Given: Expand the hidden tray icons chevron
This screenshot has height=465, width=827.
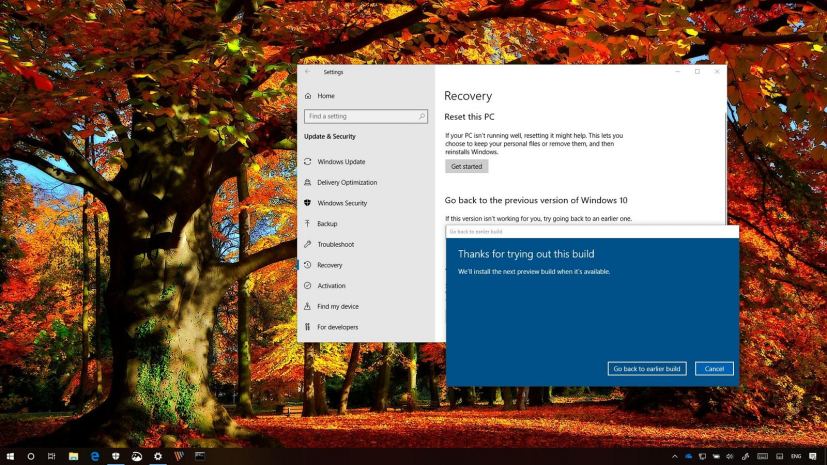Looking at the screenshot, I should 675,456.
